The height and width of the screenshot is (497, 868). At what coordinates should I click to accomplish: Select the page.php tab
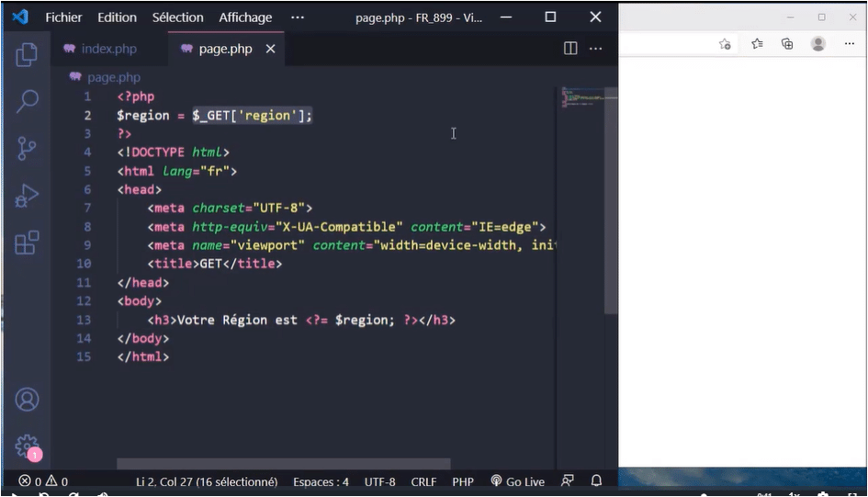coord(225,49)
